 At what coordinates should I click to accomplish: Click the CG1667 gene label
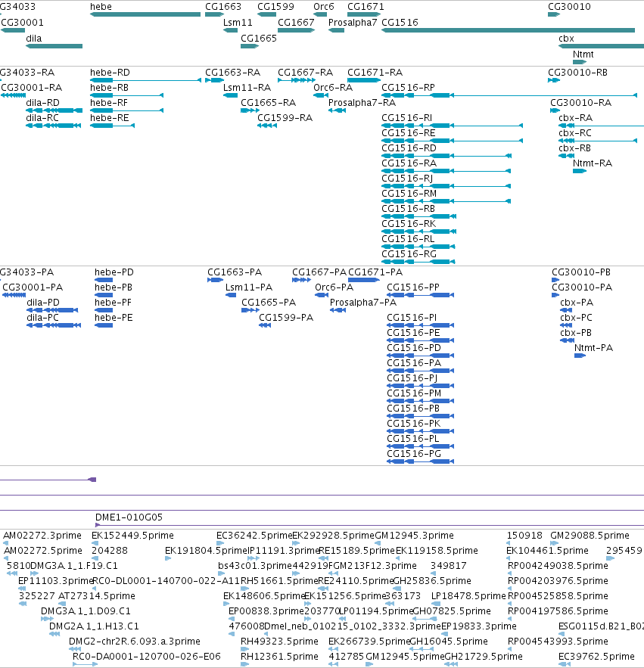point(296,23)
